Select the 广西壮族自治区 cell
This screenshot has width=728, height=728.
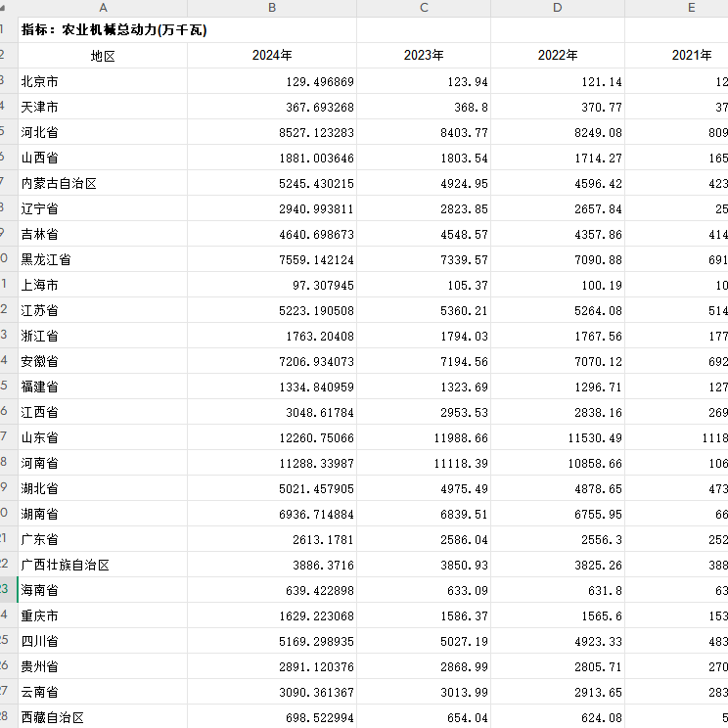coord(103,565)
